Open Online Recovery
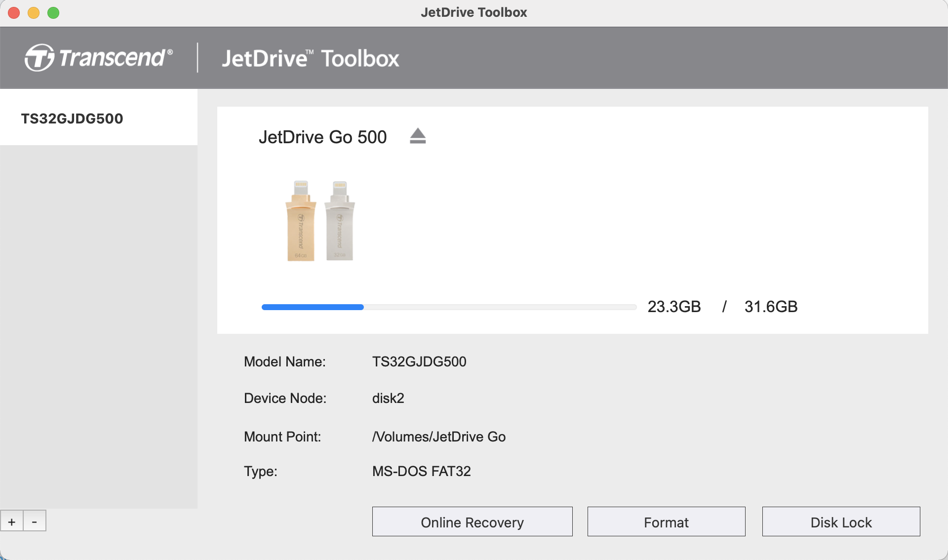 point(472,522)
